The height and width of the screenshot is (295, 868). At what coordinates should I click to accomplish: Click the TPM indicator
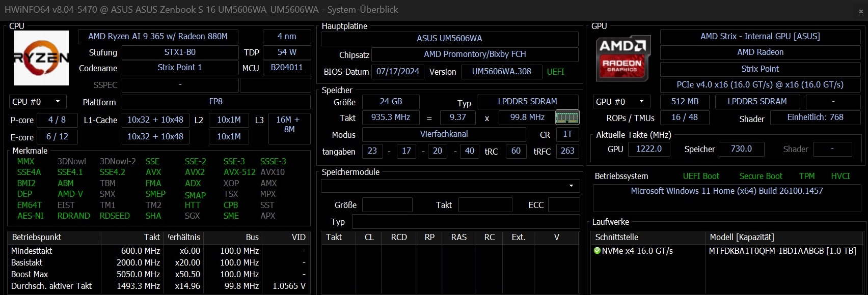(x=807, y=176)
